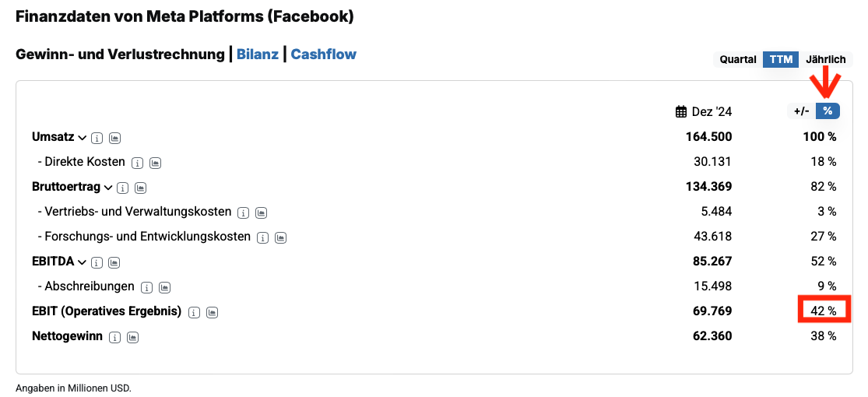The height and width of the screenshot is (397, 868).
Task: Select the % display toggle
Action: pyautogui.click(x=828, y=111)
